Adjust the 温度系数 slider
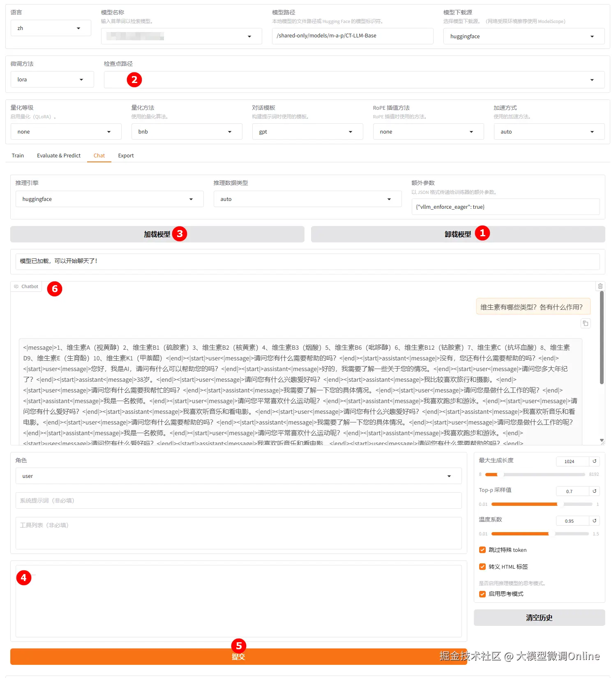Viewport: 616px width, 678px height. [x=540, y=534]
